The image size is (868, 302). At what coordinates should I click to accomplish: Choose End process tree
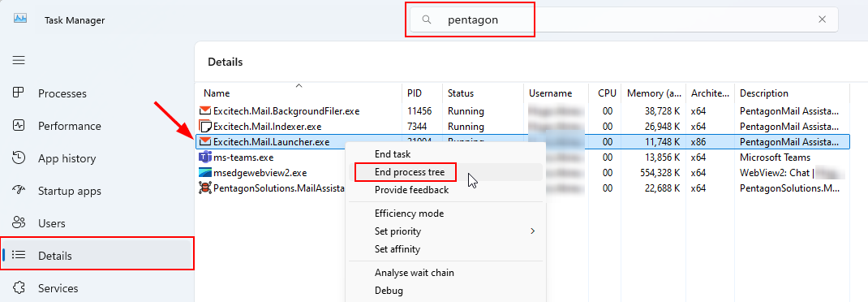410,172
